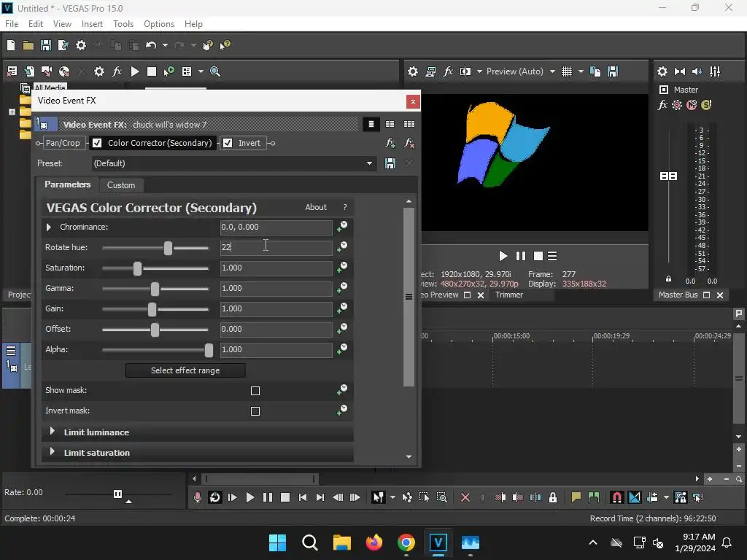
Task: Open the undo history dropdown arrow
Action: (166, 45)
